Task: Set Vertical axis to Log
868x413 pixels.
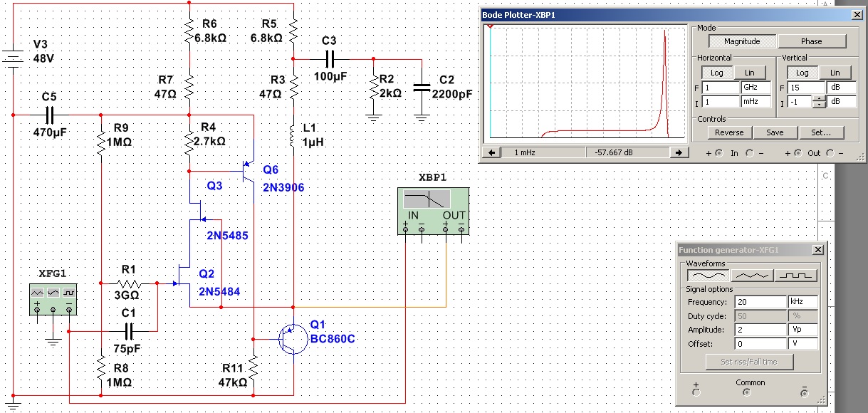Action: [802, 73]
